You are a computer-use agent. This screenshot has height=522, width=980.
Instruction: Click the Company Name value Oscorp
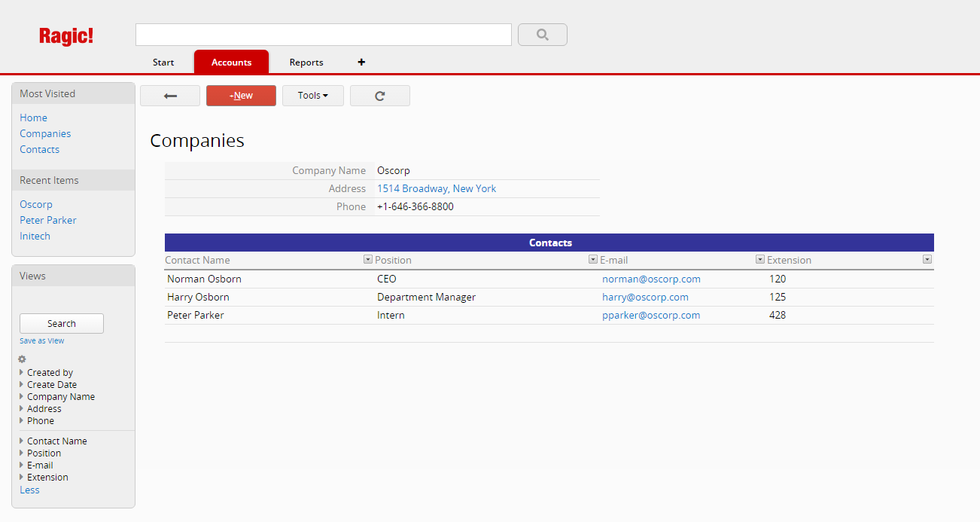(x=394, y=171)
